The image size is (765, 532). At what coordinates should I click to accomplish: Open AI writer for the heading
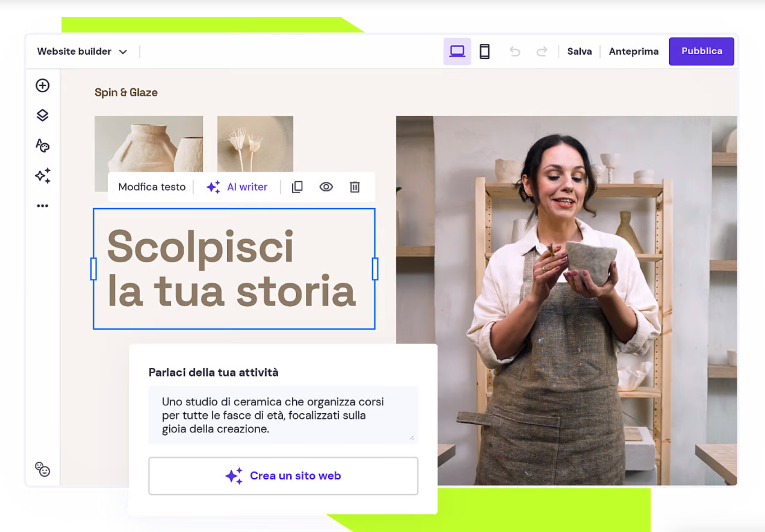(x=237, y=187)
